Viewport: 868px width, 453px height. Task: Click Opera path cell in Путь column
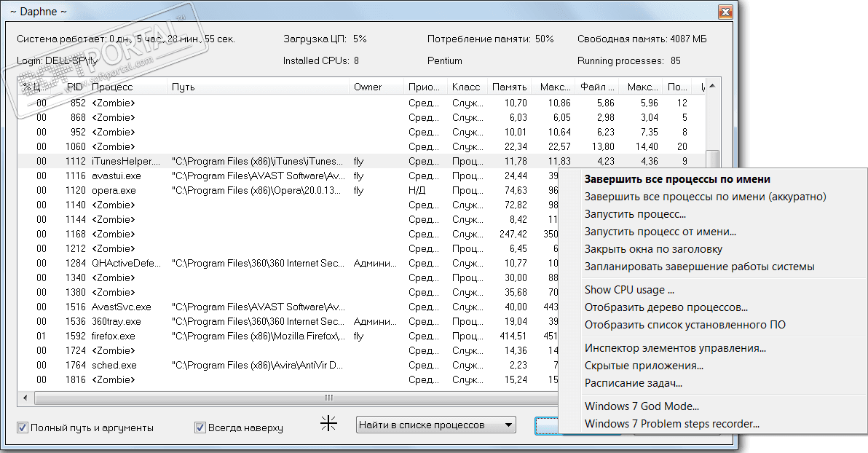point(256,190)
